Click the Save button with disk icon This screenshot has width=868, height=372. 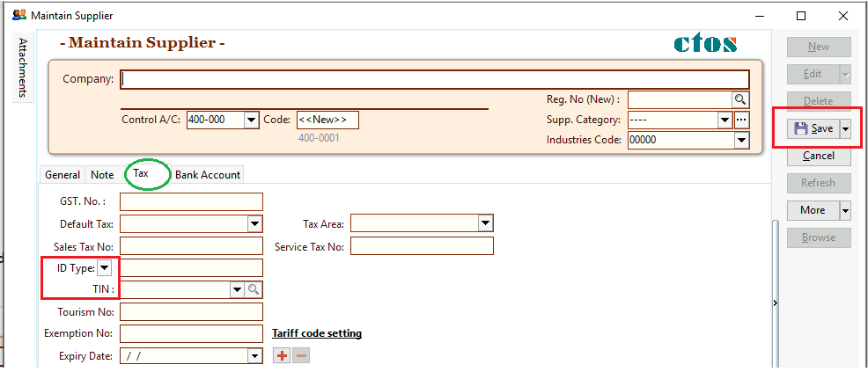coord(813,128)
